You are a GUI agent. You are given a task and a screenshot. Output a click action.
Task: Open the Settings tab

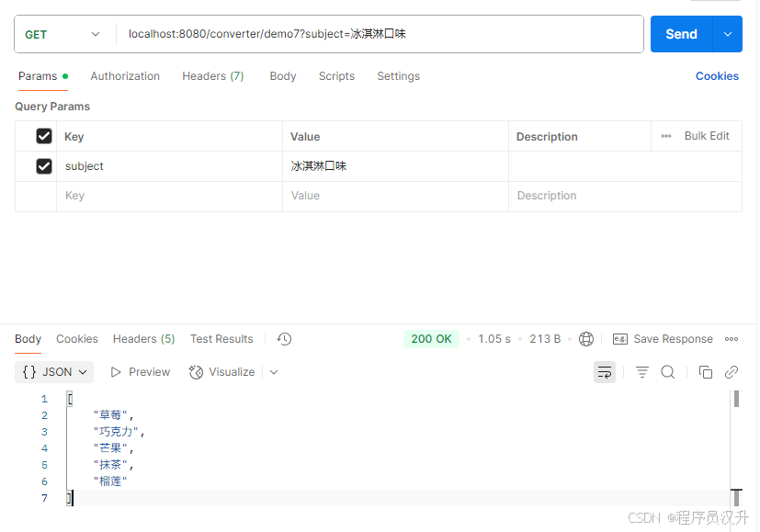click(x=399, y=76)
